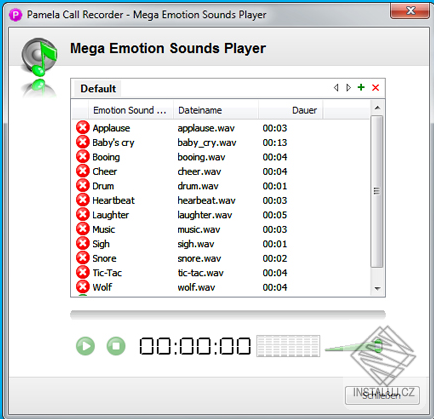This screenshot has height=419, width=434.
Task: Click the red delete icon for Cheer
Action: point(83,171)
